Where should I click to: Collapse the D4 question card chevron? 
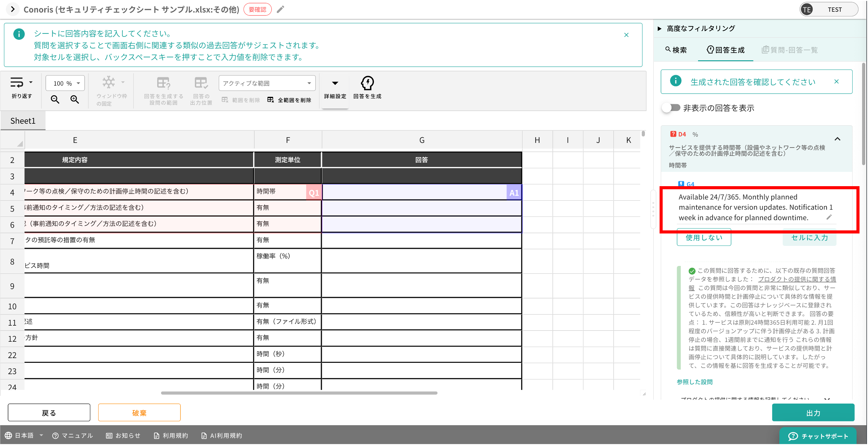[837, 139]
